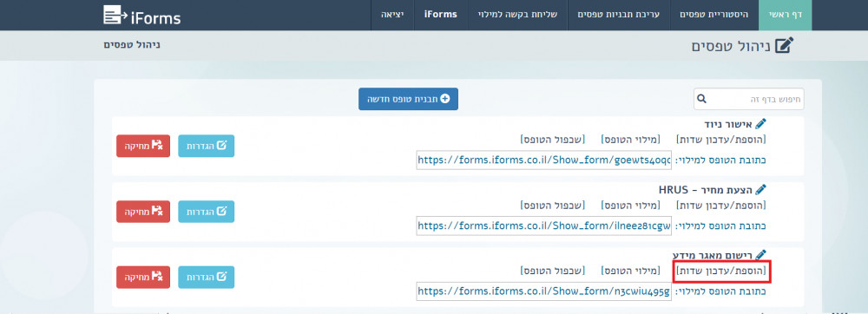
Task: Open היסטוריית טפסים menu item
Action: (714, 15)
